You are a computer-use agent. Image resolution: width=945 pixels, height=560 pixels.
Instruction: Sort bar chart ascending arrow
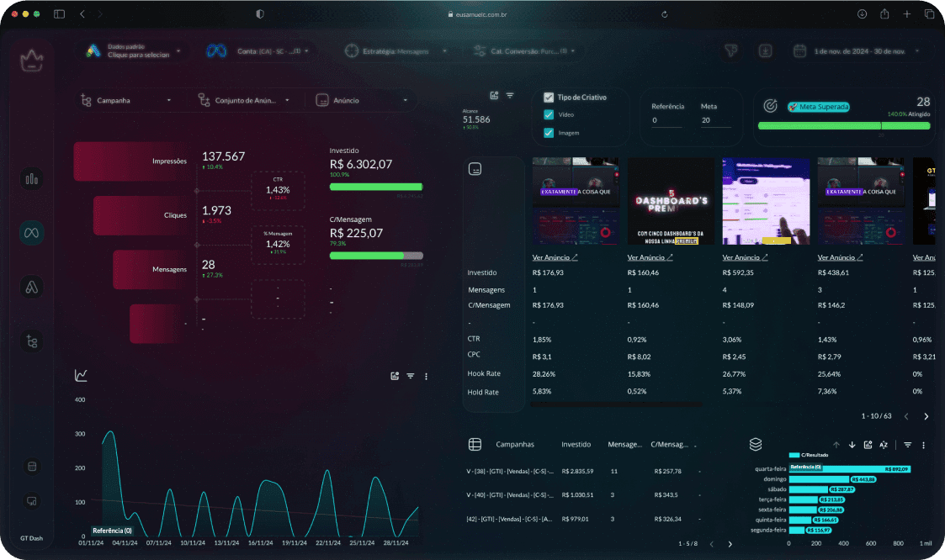(836, 445)
